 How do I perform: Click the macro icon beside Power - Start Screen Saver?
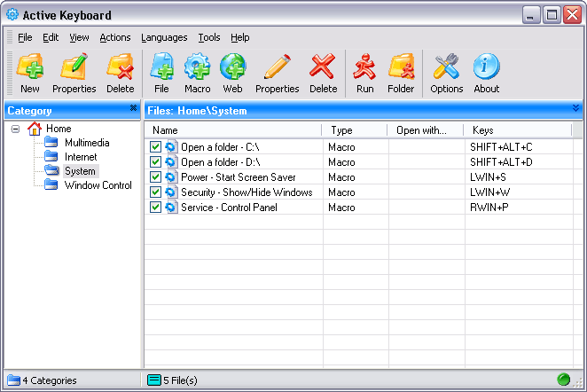click(171, 176)
